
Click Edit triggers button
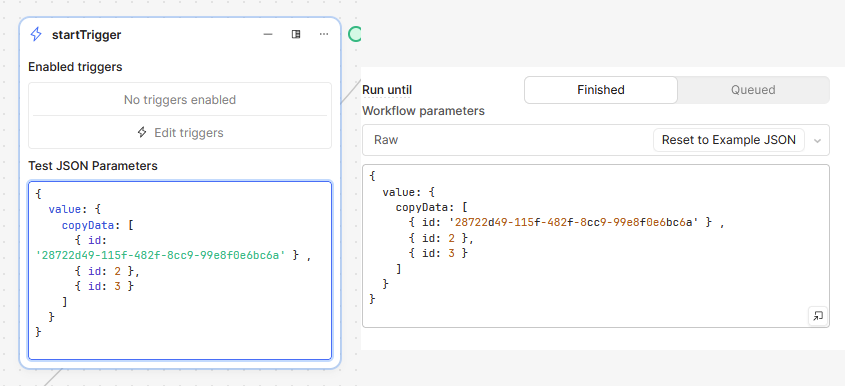click(x=180, y=133)
